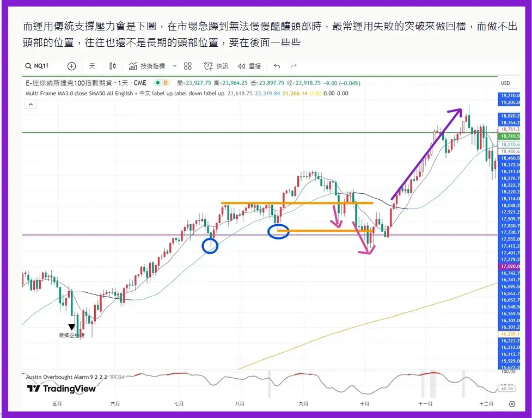Start bar replay with 重播

tap(249, 66)
